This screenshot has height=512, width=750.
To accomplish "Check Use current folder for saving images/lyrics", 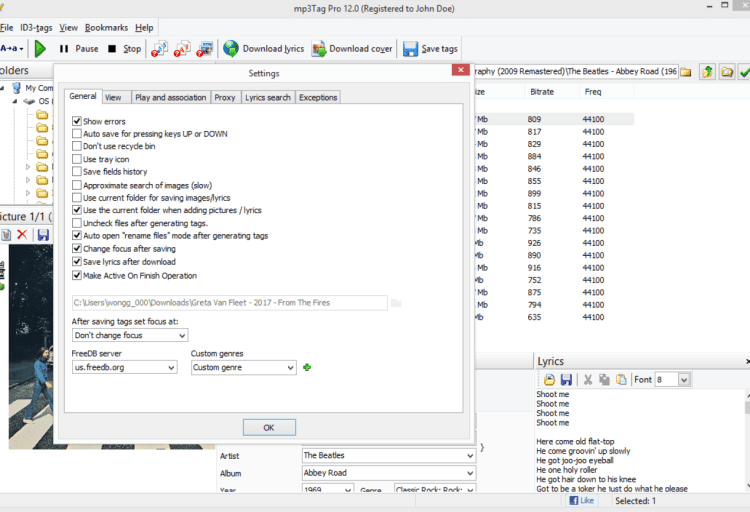I will (77, 198).
